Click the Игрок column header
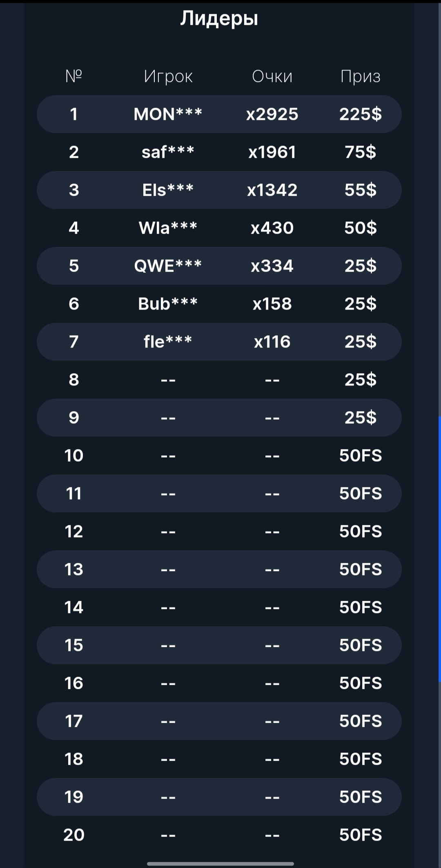 tap(168, 76)
